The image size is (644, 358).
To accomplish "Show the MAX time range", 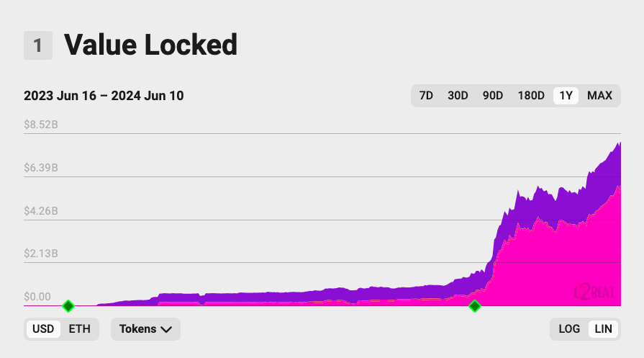I will tap(599, 96).
